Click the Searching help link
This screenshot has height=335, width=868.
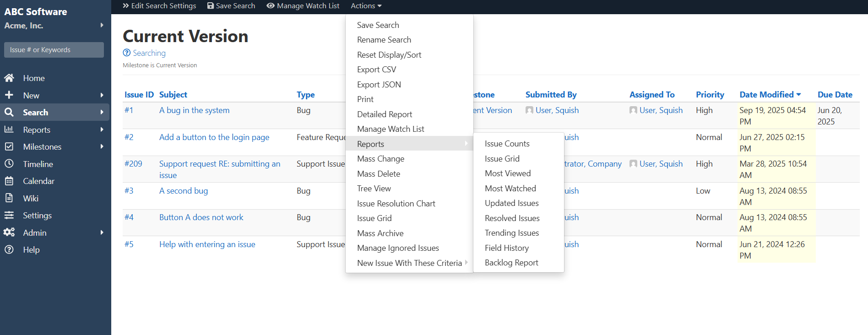pyautogui.click(x=149, y=53)
